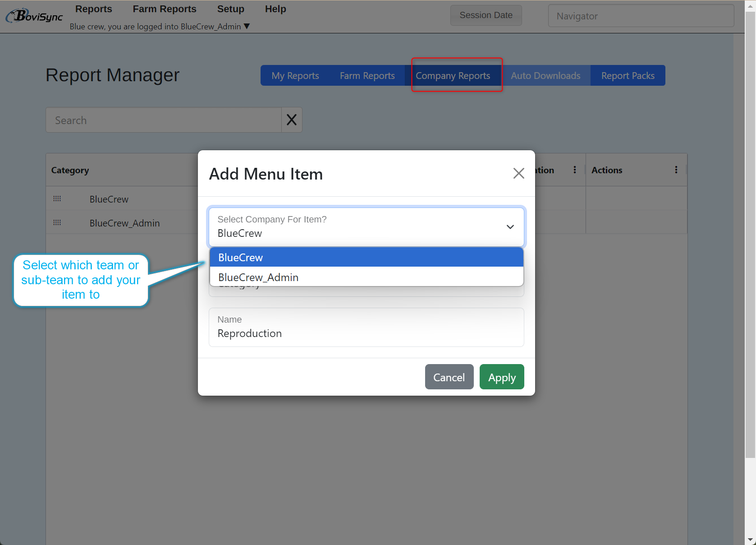The width and height of the screenshot is (756, 545).
Task: Open column options next to the 'ation' header
Action: pos(574,170)
